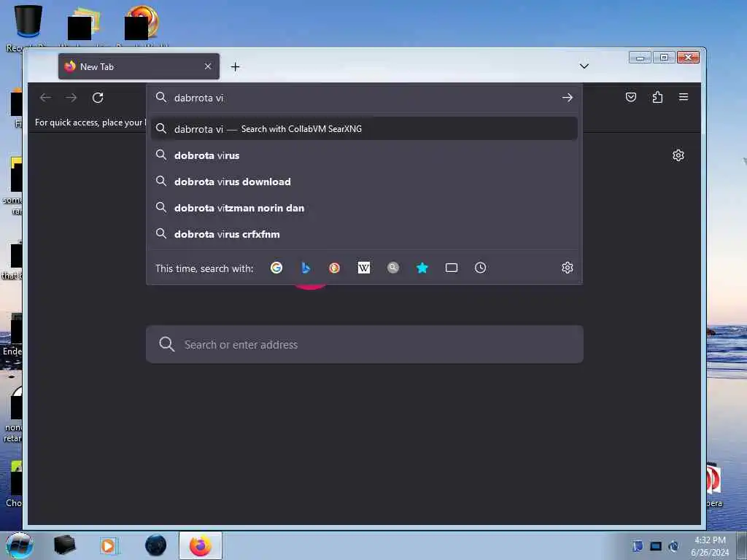
Task: Search with Wikipedia engine icon
Action: [x=364, y=268]
